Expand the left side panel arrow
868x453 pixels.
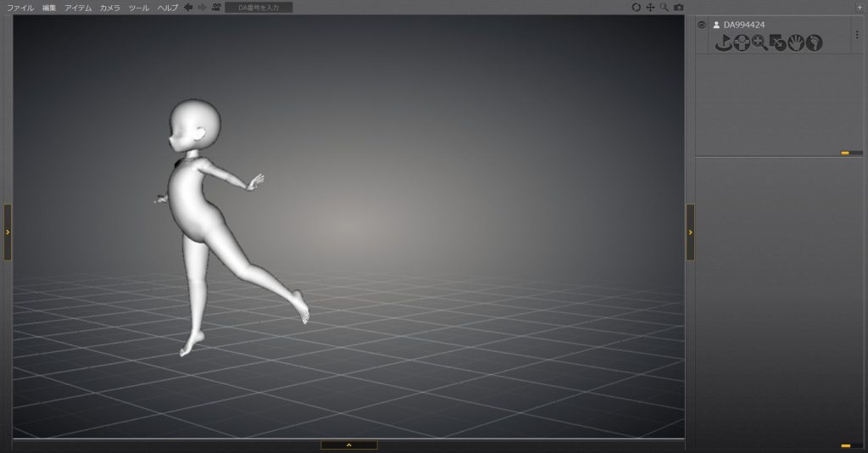point(8,232)
